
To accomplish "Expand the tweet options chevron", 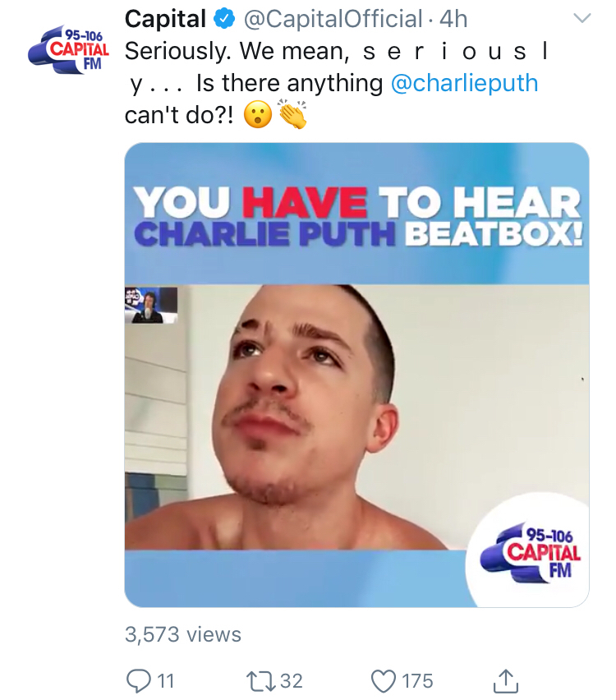I will pos(582,18).
